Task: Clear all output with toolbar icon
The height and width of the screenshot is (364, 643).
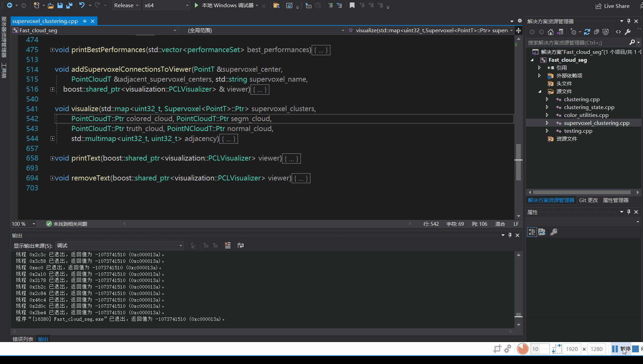Action: pyautogui.click(x=227, y=245)
